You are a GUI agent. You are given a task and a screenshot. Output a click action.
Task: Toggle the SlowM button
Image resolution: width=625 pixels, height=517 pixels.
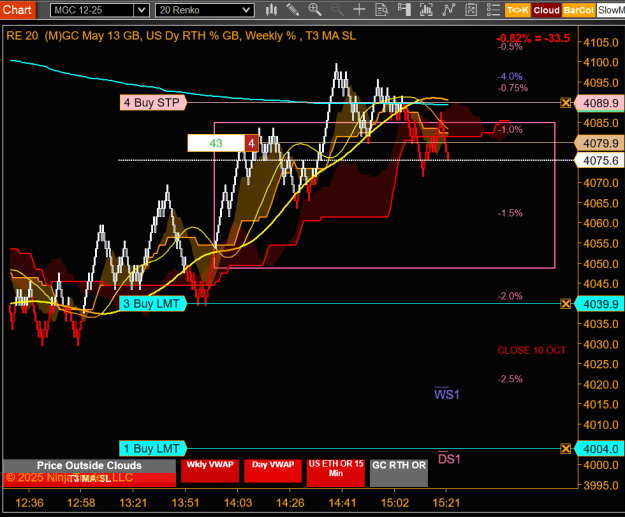611,10
